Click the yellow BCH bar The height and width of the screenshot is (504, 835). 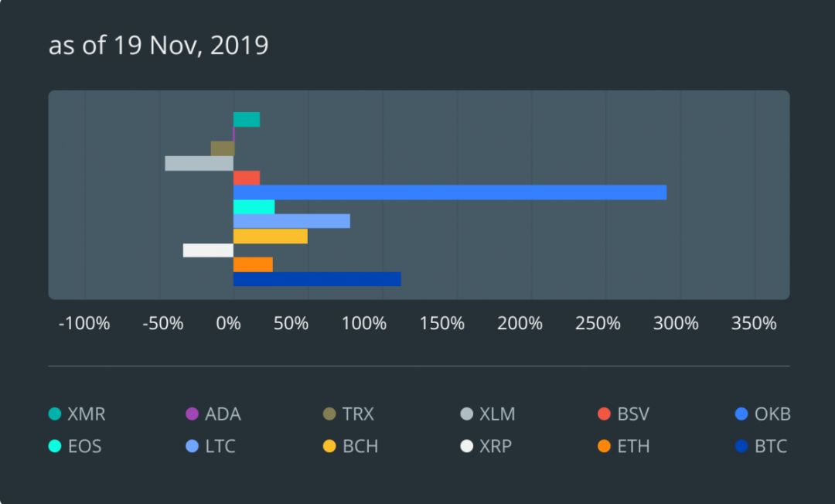pyautogui.click(x=270, y=236)
